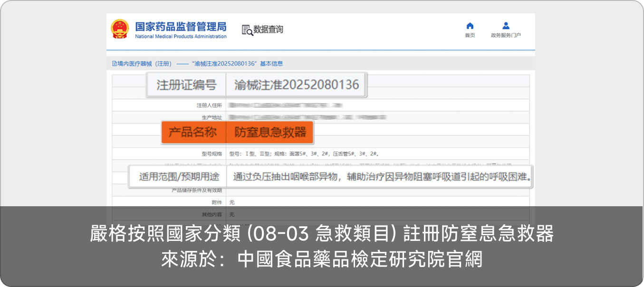Screen dimensions: 644x287
Task: Click the breadcrumb document icon
Action: pyautogui.click(x=114, y=64)
